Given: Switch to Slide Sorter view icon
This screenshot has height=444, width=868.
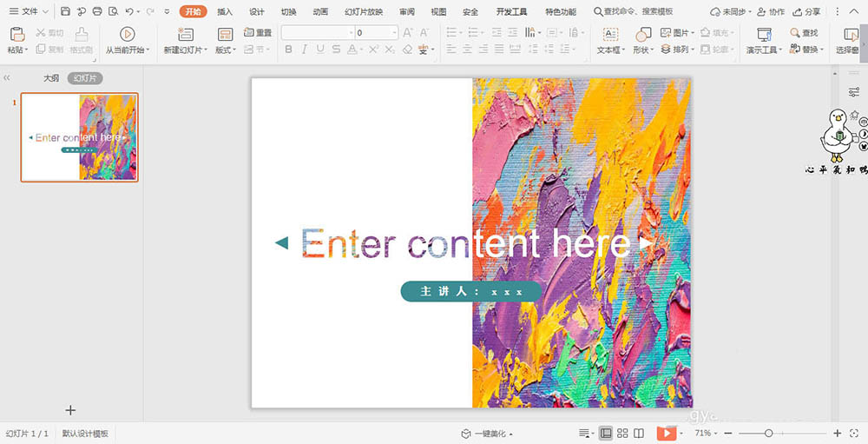Looking at the screenshot, I should click(x=622, y=434).
